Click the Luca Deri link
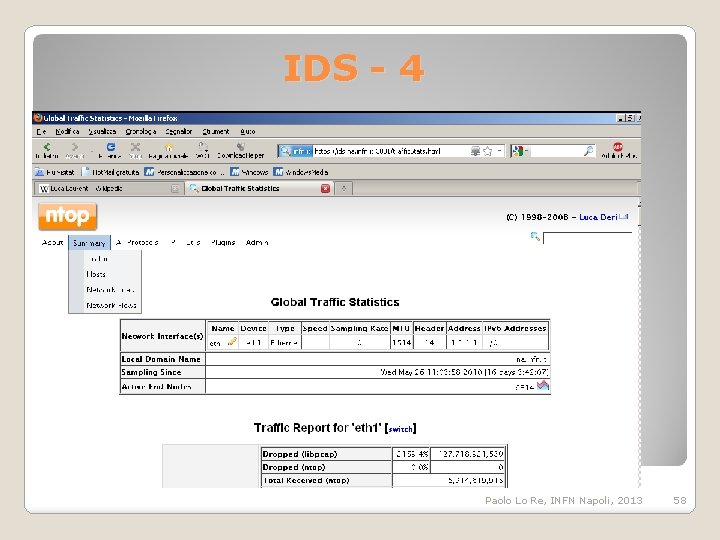The height and width of the screenshot is (540, 720). 598,217
